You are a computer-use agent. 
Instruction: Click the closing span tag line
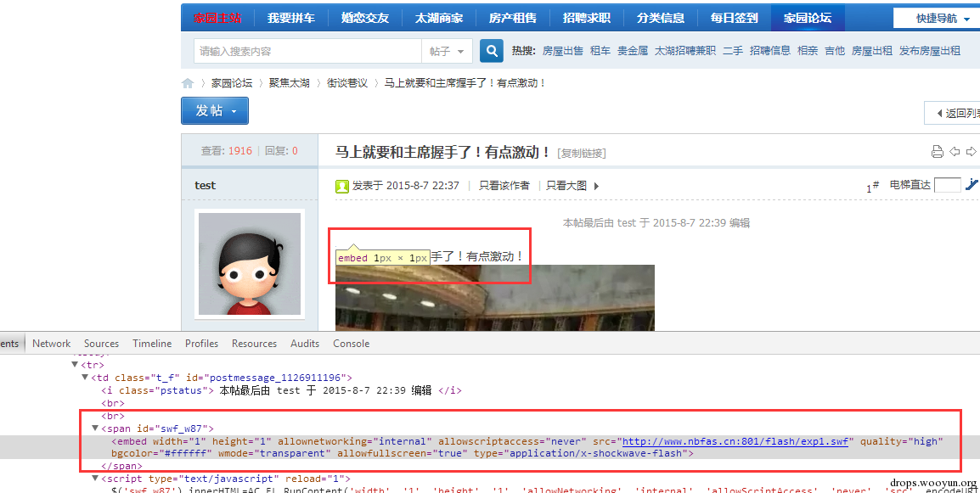point(122,466)
